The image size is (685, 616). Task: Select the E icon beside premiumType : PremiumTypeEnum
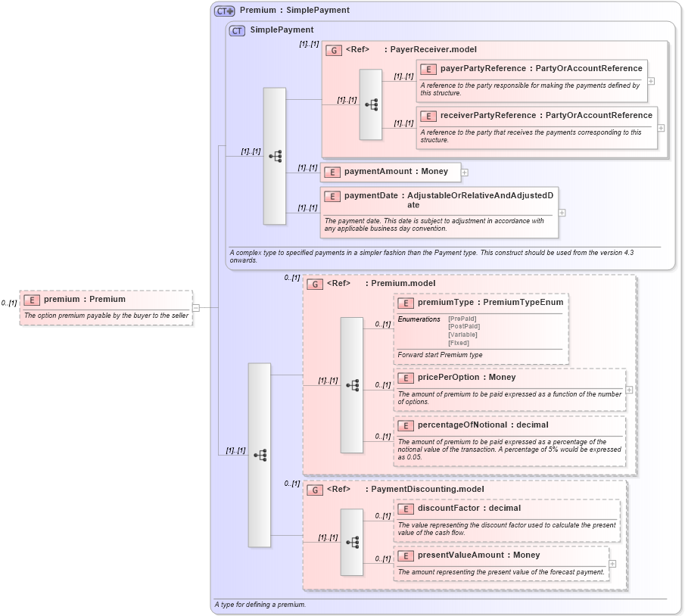(x=405, y=302)
